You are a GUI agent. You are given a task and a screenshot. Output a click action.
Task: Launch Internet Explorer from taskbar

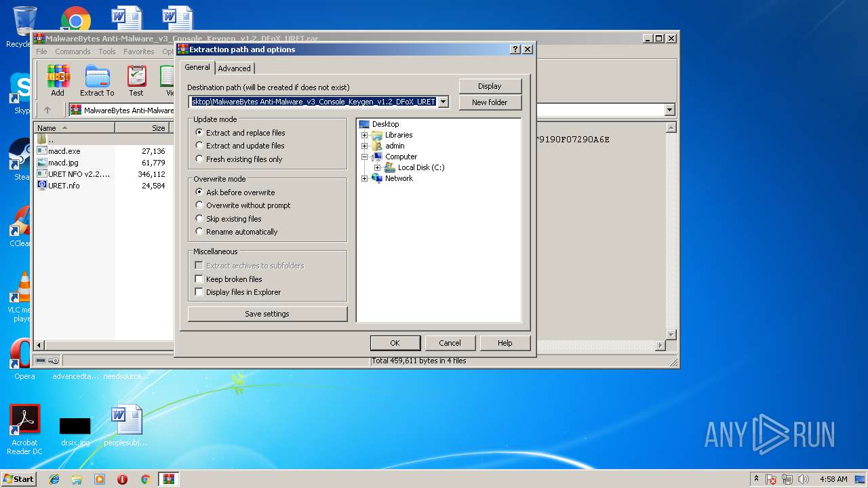click(x=54, y=479)
